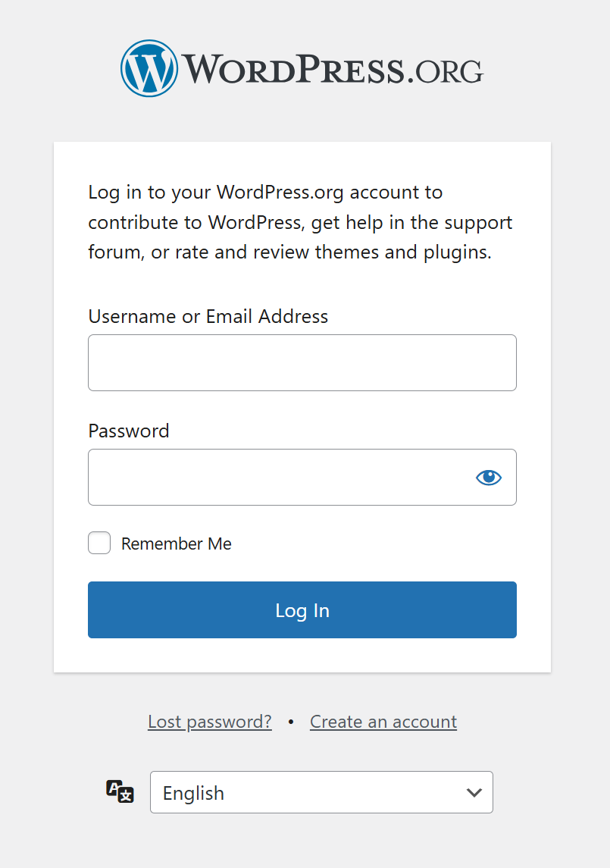Click the language translation icon
This screenshot has height=868, width=610.
click(120, 791)
